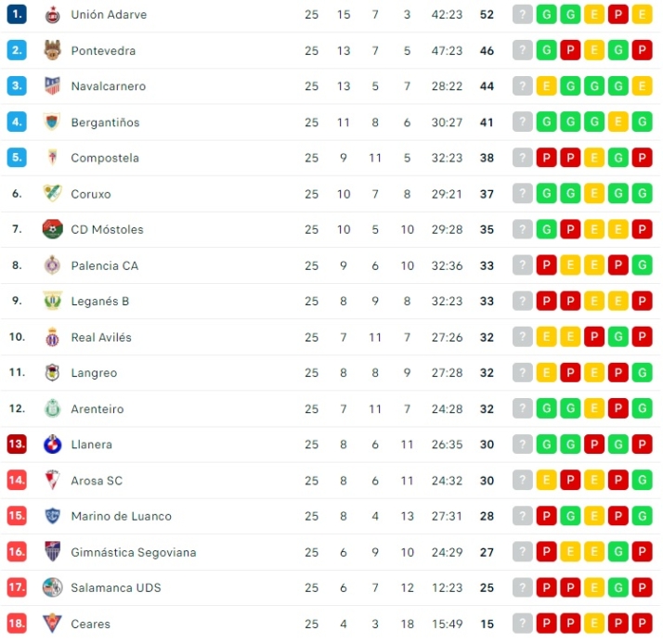
Task: Click the Leganés B club crest
Action: pos(52,301)
